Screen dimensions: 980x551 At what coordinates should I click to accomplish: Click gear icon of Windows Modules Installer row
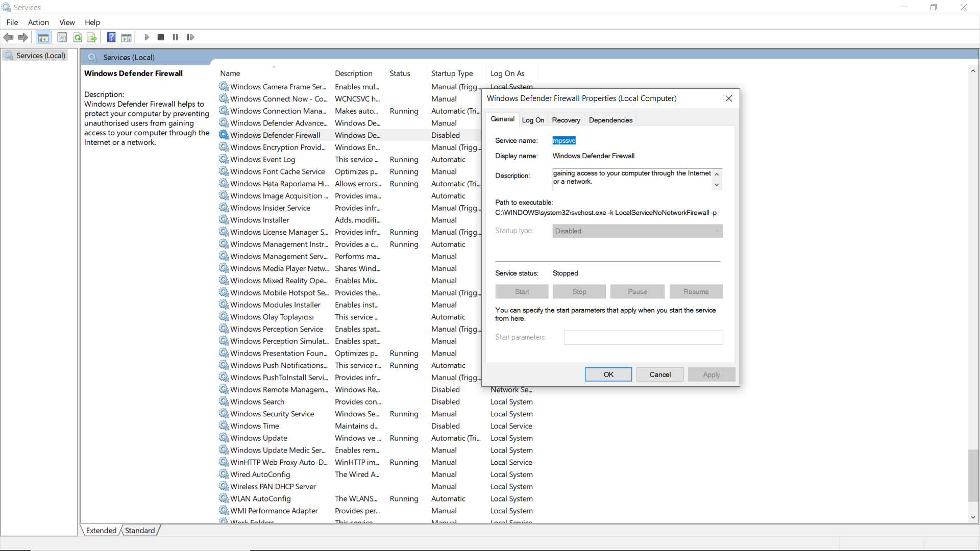pyautogui.click(x=224, y=305)
